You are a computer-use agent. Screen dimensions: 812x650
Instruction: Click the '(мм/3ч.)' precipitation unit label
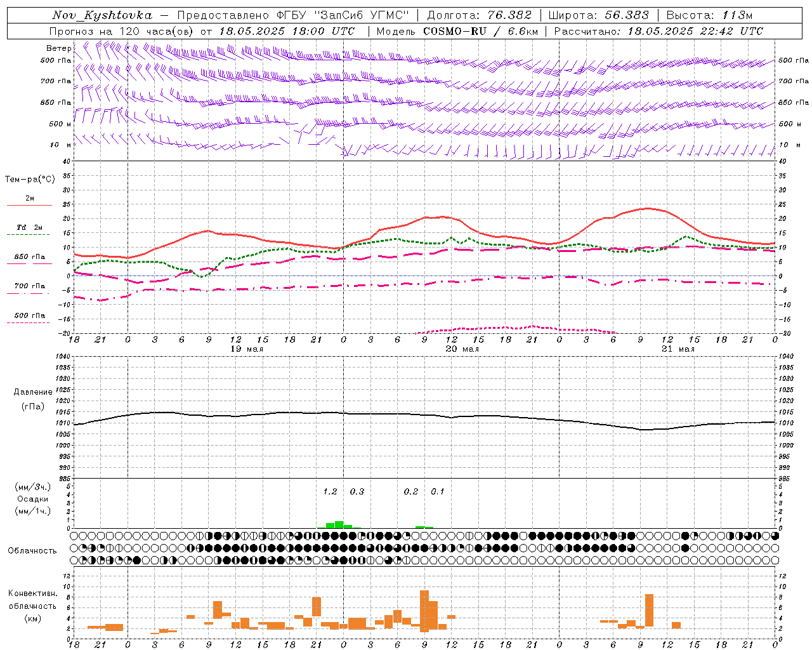(x=33, y=487)
